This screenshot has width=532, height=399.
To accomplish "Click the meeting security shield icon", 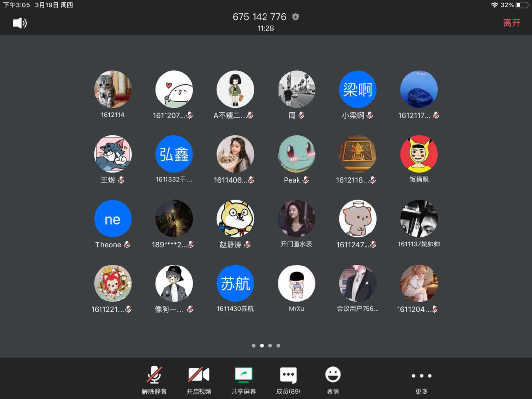I will coord(295,17).
